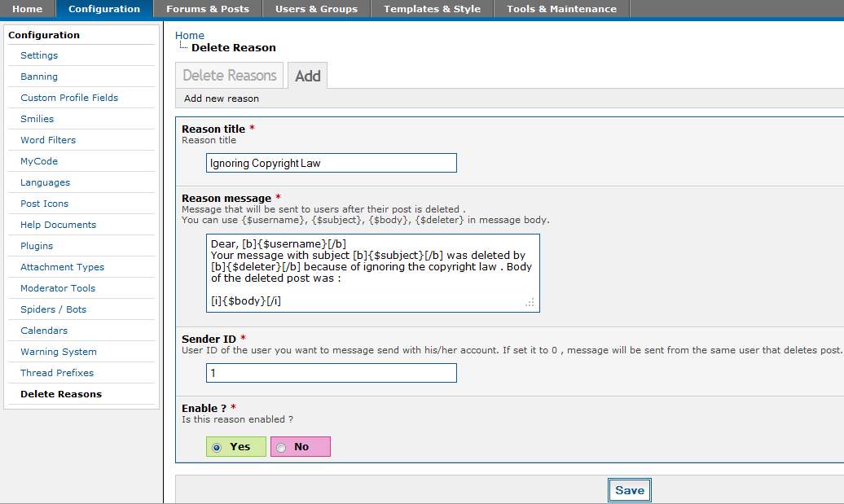This screenshot has width=844, height=504.
Task: Open the Users & Groups tab
Action: click(316, 9)
